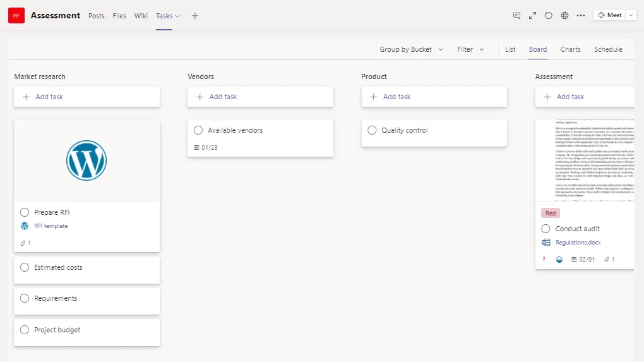Open the RFI template link
Image resolution: width=644 pixels, height=362 pixels.
(x=51, y=226)
